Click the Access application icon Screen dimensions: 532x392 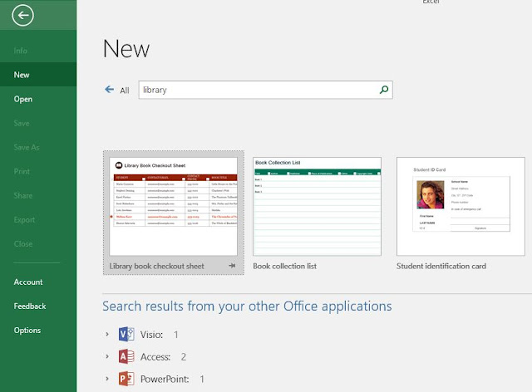126,357
